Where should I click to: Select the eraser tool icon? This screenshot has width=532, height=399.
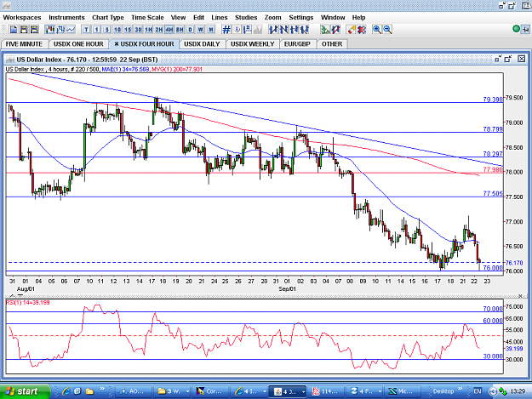point(352,30)
